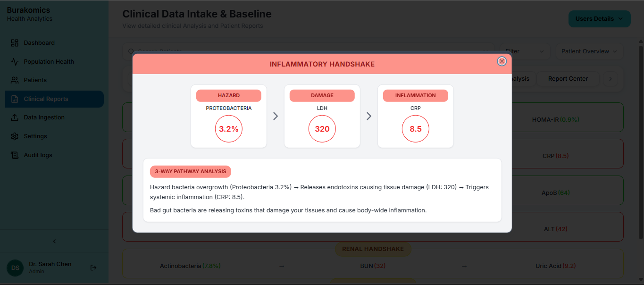The height and width of the screenshot is (285, 644).
Task: Click the Dashboard sidebar icon
Action: [x=15, y=43]
